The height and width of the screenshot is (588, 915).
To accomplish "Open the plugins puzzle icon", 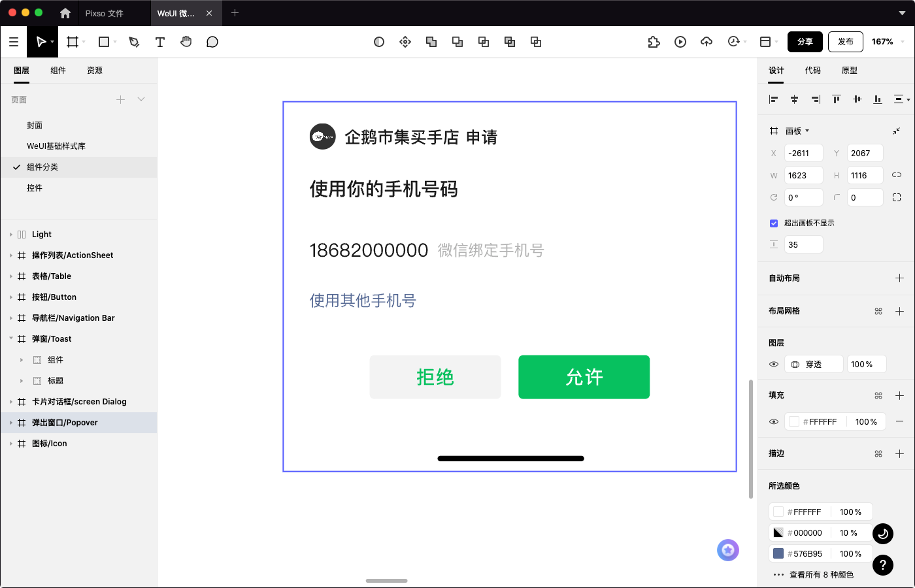I will (654, 42).
